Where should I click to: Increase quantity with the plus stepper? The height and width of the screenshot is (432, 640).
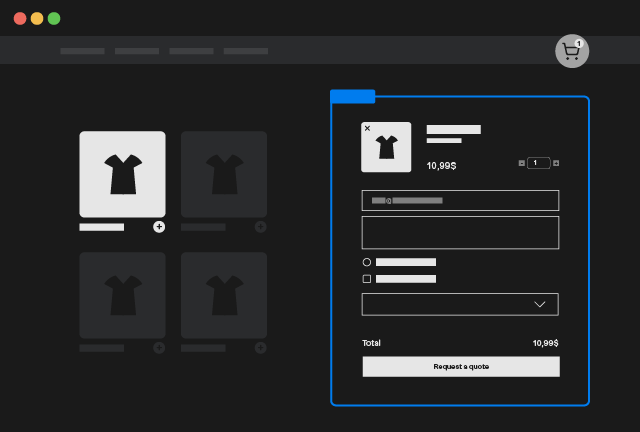click(556, 163)
